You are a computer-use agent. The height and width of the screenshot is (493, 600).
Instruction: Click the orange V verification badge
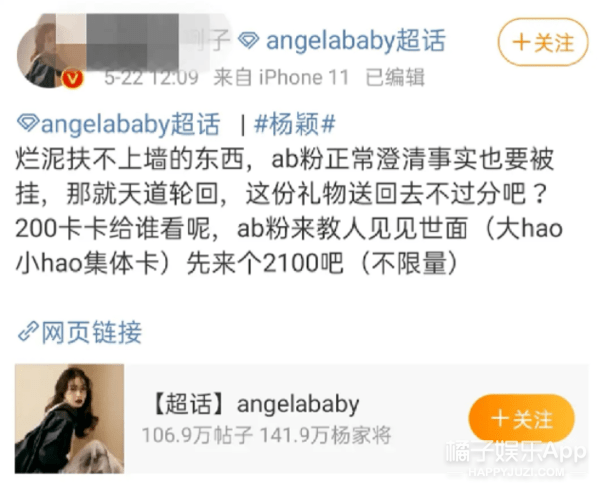click(73, 79)
